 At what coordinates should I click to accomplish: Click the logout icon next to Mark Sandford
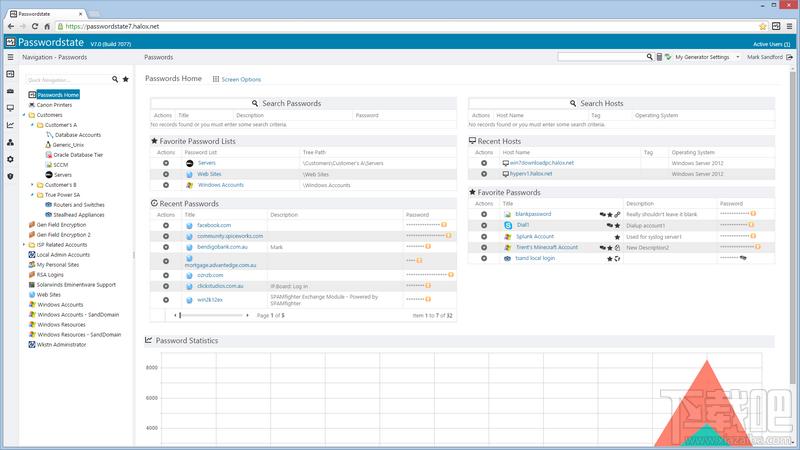tap(790, 57)
